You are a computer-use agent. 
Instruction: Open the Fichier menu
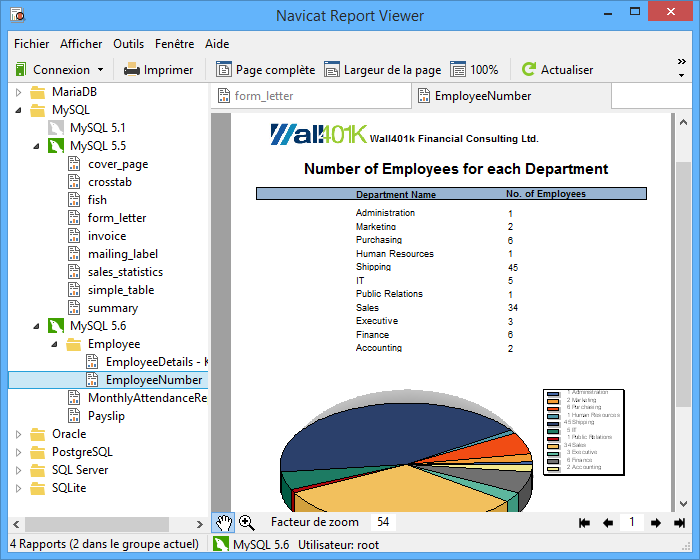(32, 44)
